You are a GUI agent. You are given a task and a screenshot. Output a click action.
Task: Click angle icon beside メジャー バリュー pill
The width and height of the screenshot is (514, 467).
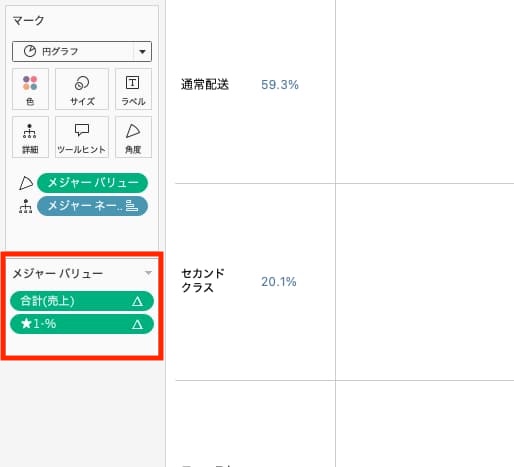pyautogui.click(x=26, y=183)
